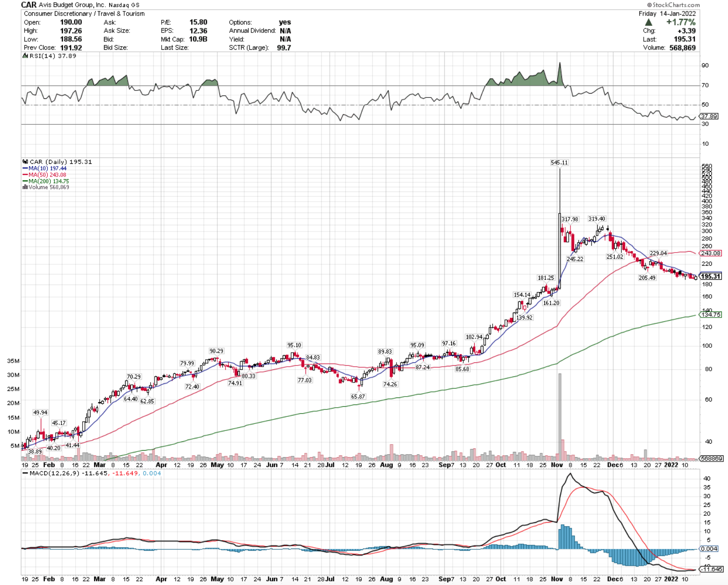The height and width of the screenshot is (585, 728).
Task: Click the 181.25 price annotation
Action: [x=546, y=278]
